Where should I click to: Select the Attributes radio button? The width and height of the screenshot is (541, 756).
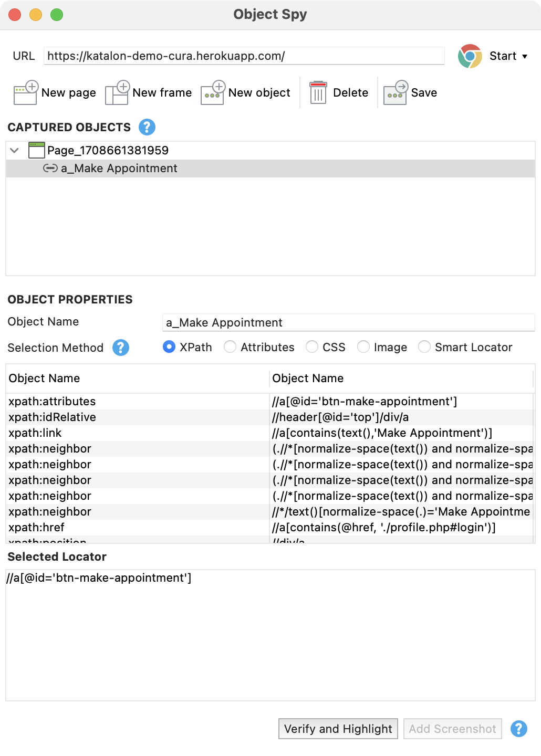(230, 347)
